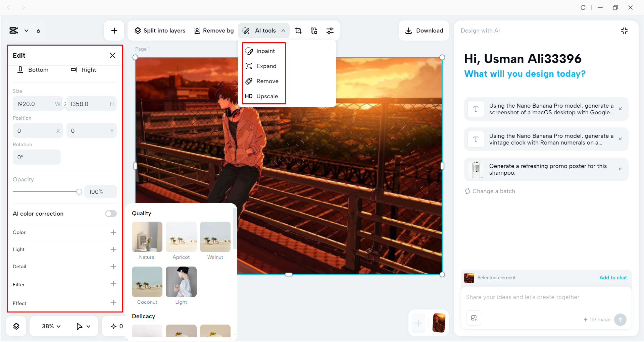Open the adjustments sliders icon
The width and height of the screenshot is (644, 342).
tap(330, 31)
